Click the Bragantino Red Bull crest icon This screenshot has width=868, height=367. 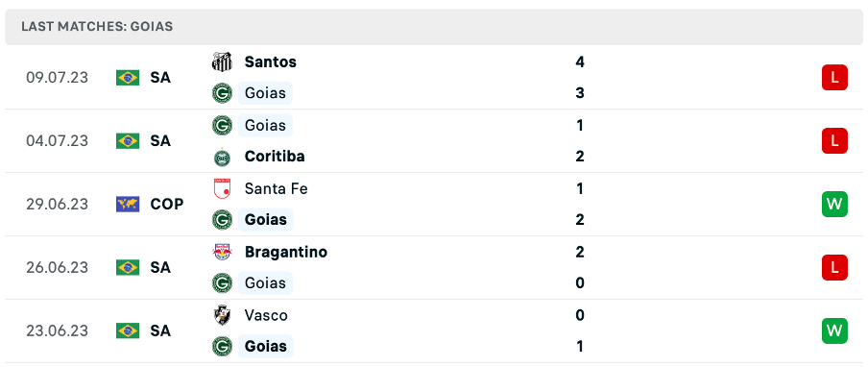tap(222, 253)
